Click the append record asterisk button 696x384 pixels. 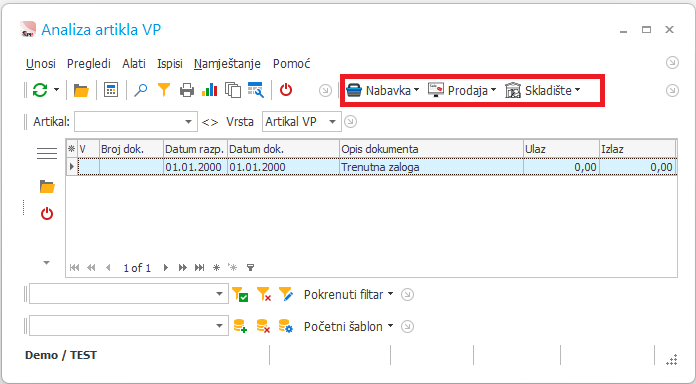click(x=217, y=268)
